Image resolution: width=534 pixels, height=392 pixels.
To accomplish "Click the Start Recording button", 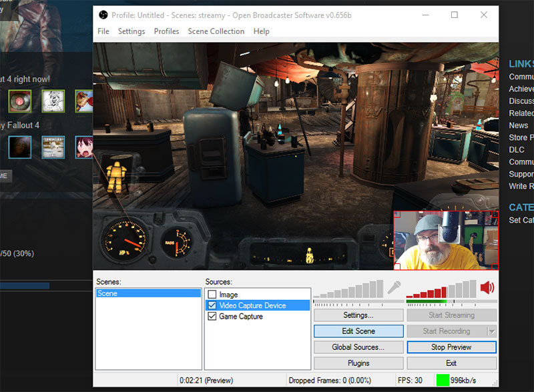I will click(x=447, y=331).
